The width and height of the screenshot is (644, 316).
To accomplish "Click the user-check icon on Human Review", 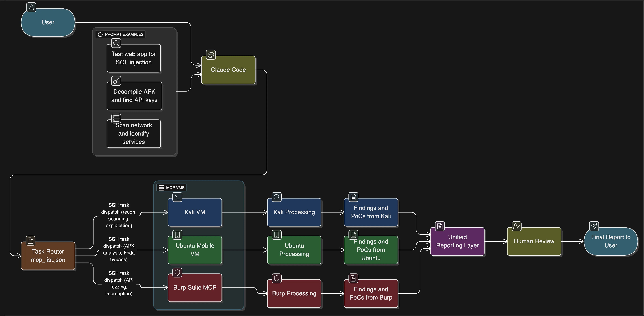I will click(x=517, y=226).
